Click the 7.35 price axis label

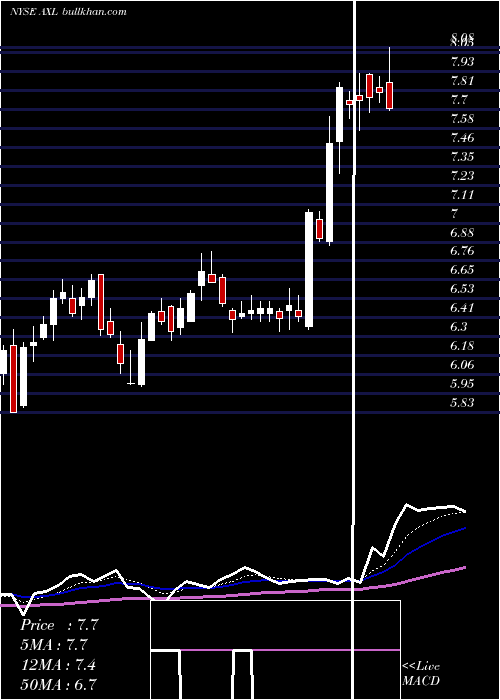pyautogui.click(x=462, y=157)
